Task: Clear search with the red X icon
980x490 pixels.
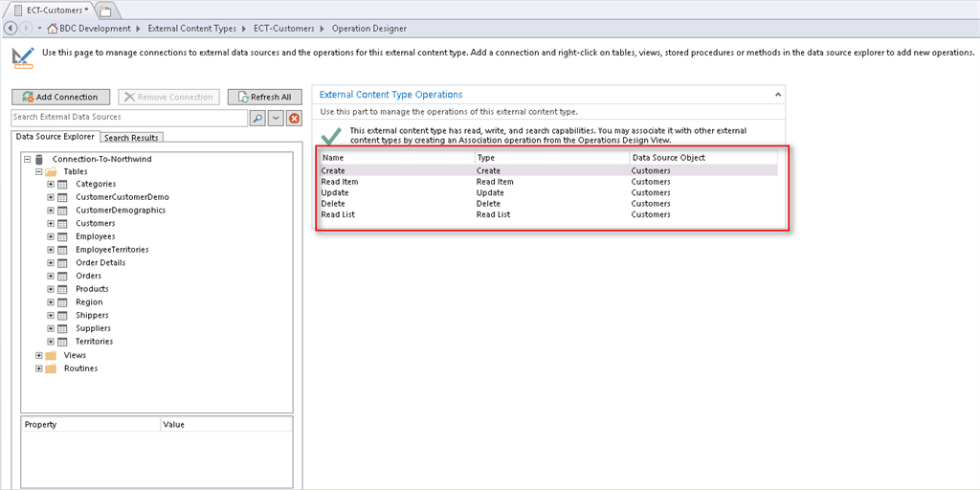Action: tap(294, 118)
